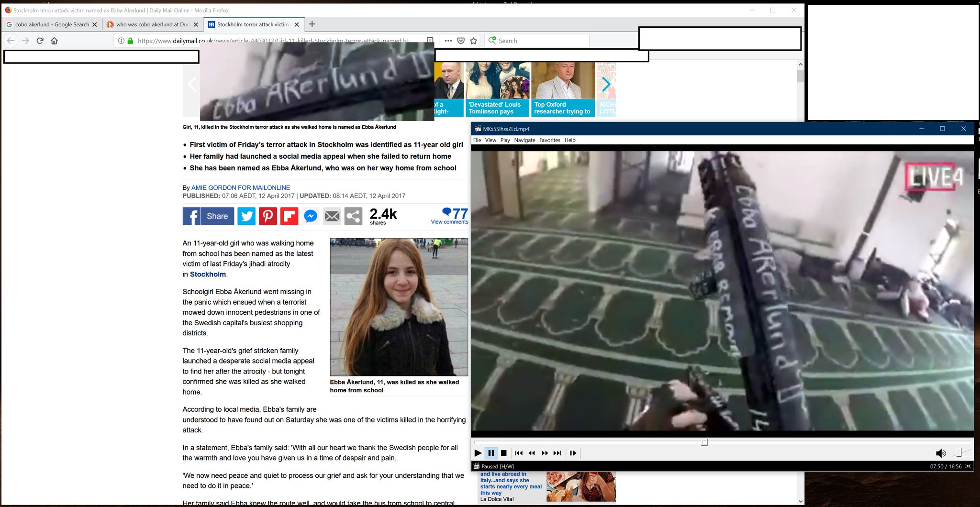The image size is (980, 507).
Task: Click scrollbar down arrow on web page
Action: 801,501
